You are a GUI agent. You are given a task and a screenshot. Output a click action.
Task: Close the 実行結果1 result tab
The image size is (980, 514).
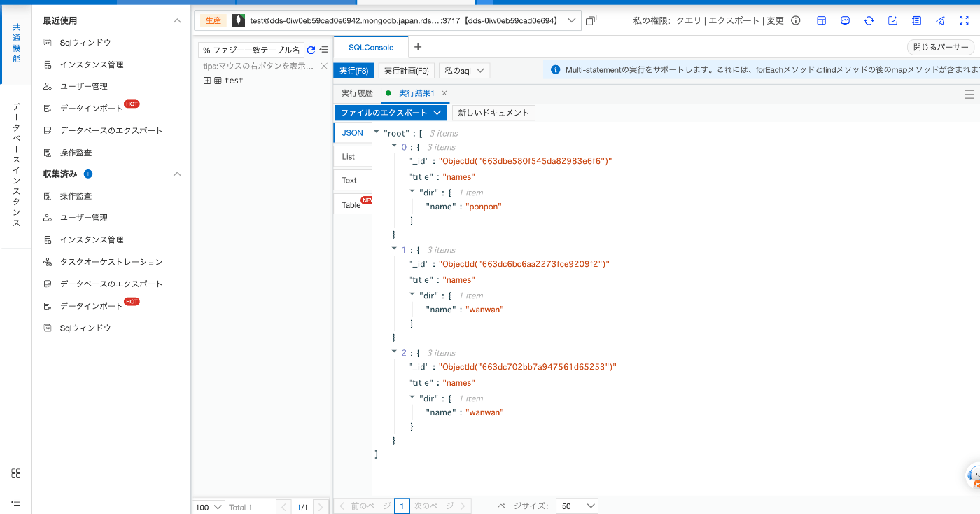click(x=444, y=93)
